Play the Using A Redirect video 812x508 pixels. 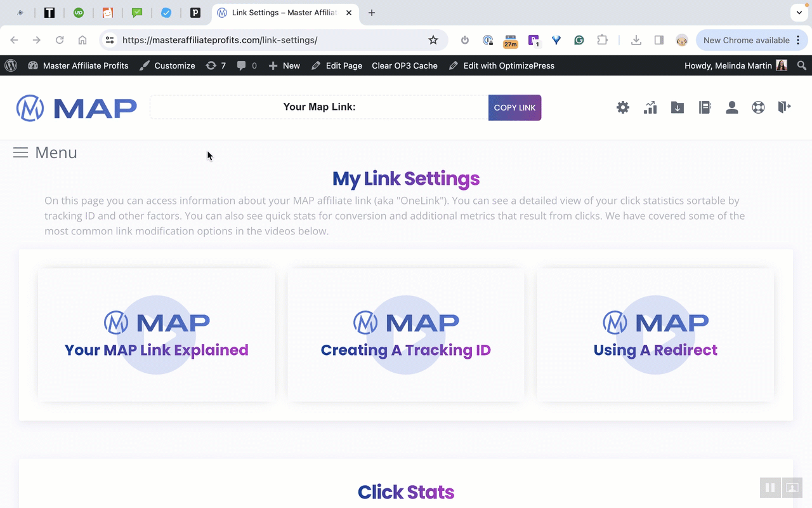click(655, 335)
